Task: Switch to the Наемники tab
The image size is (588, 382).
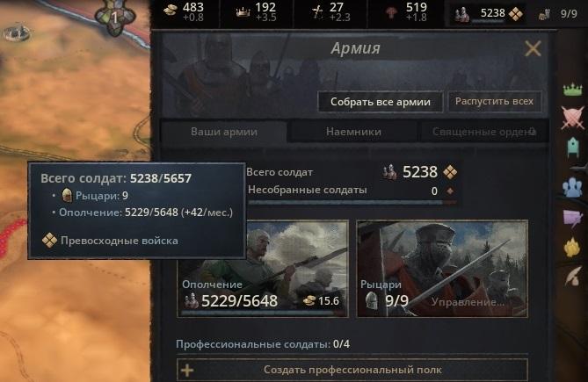Action: point(353,132)
